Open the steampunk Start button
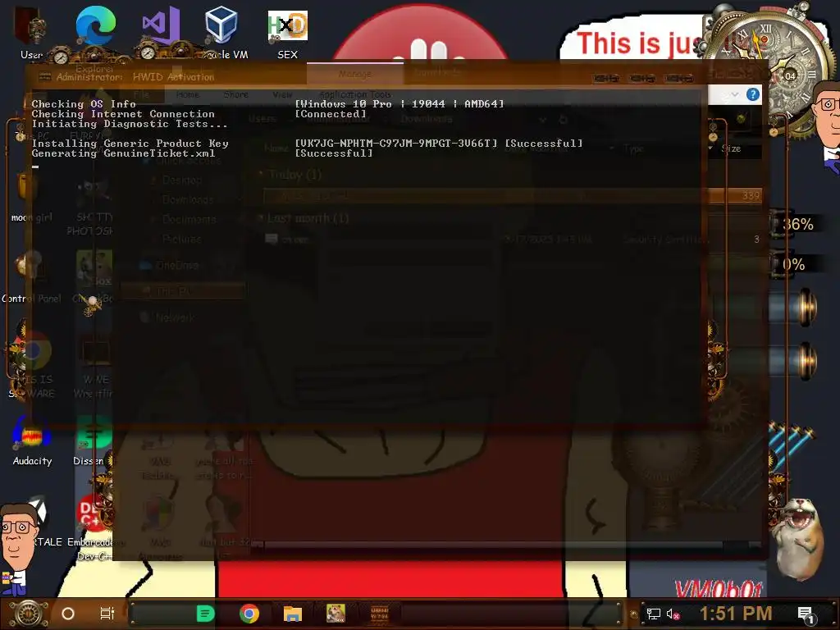 [29, 614]
